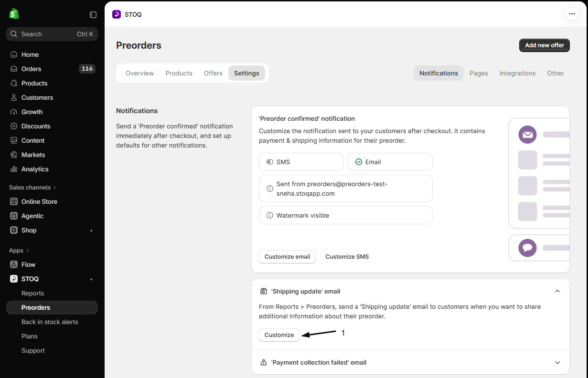Select the Notifications settings tab
This screenshot has width=588, height=378.
(x=438, y=73)
